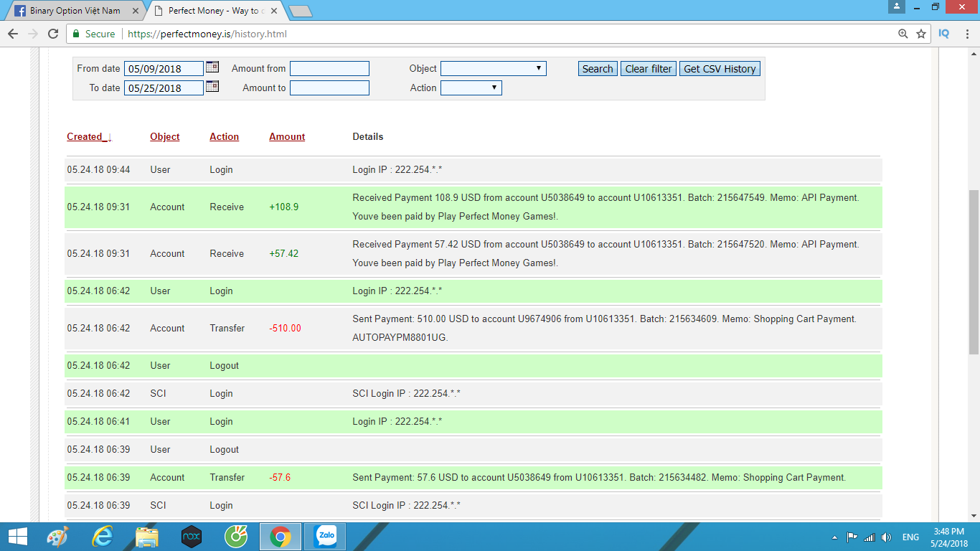
Task: Open the Windows Start menu
Action: (17, 537)
